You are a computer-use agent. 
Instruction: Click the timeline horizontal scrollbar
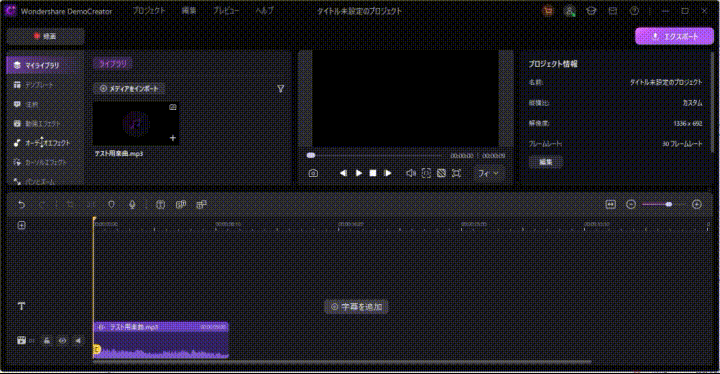(342, 362)
